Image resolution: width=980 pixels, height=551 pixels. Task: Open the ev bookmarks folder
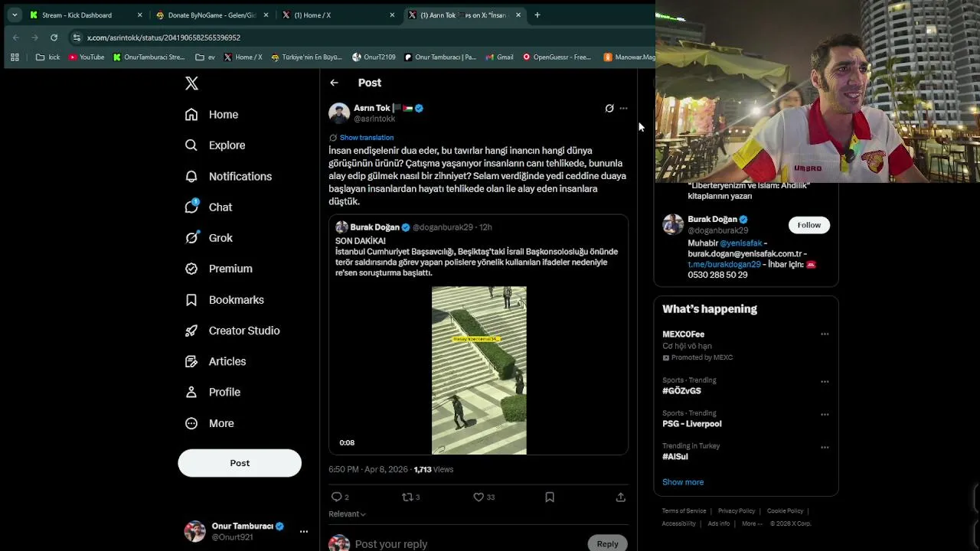205,57
